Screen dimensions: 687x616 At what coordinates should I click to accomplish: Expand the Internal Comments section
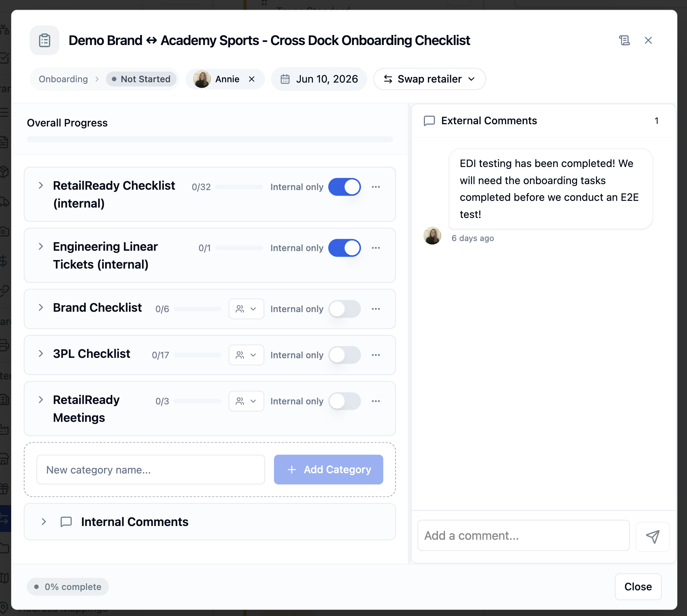tap(44, 522)
